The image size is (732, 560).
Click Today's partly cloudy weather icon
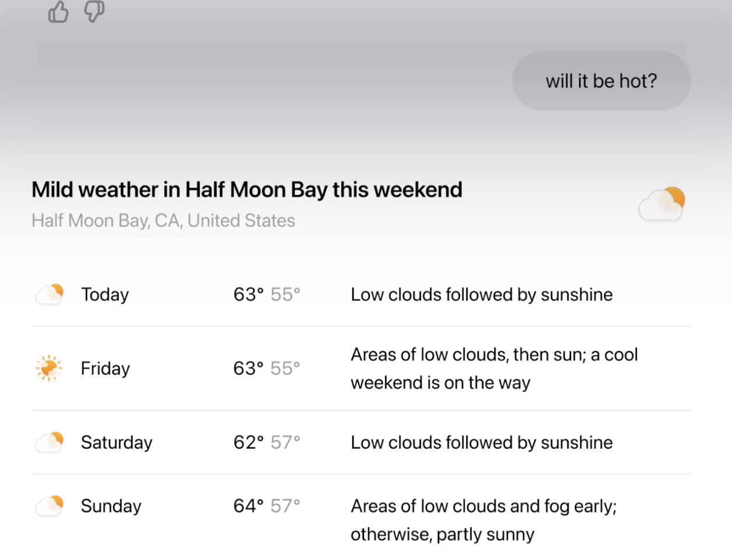tap(50, 295)
